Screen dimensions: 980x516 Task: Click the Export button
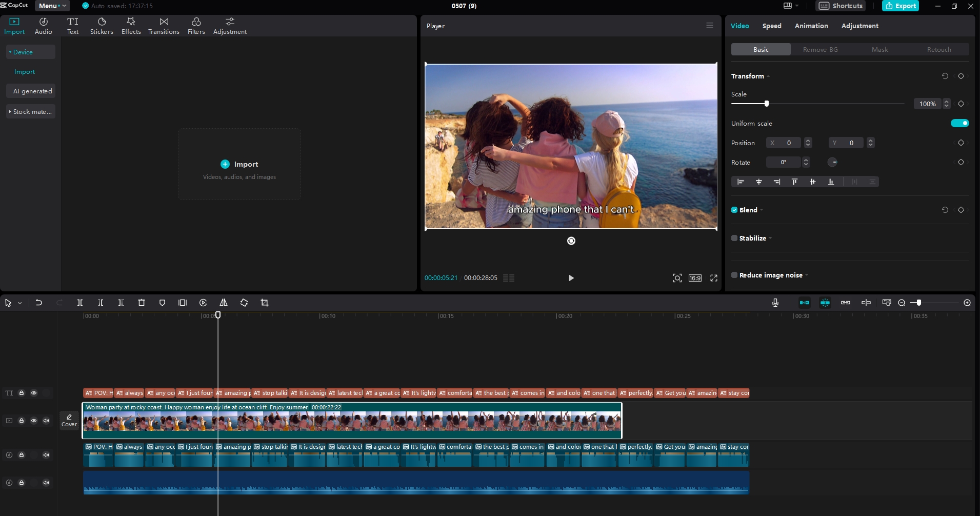coord(900,6)
